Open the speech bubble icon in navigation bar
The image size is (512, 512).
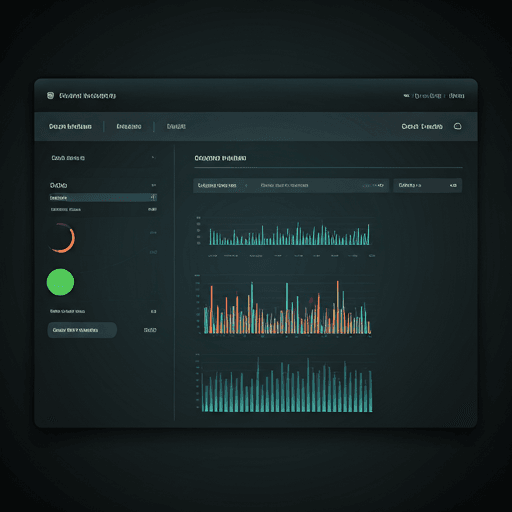click(458, 126)
